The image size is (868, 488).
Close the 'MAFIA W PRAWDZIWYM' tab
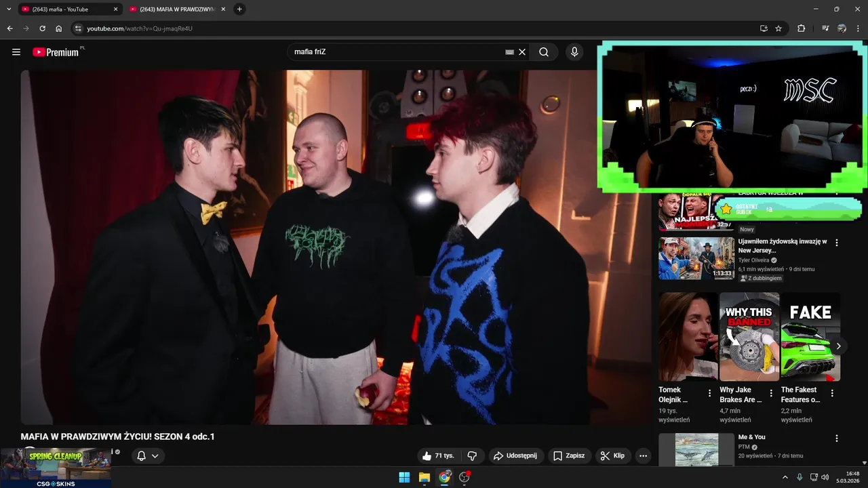click(x=223, y=9)
